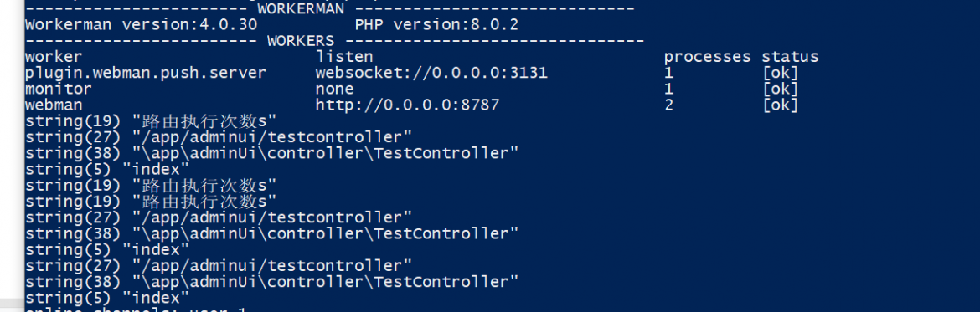Click the http://0.0.0.0:8787 address
Viewport: 980px width, 312px height.
(x=408, y=105)
